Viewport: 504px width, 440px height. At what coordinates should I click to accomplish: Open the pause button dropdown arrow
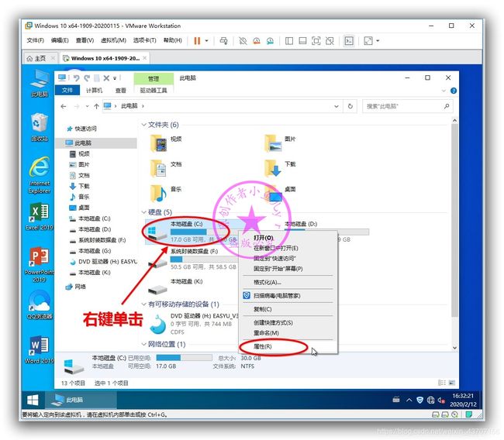[207, 41]
